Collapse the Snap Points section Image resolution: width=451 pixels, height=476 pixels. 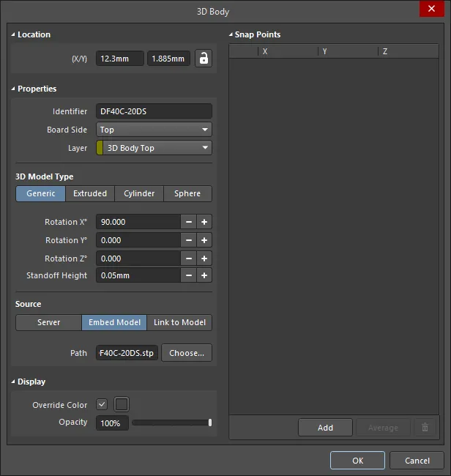(231, 34)
